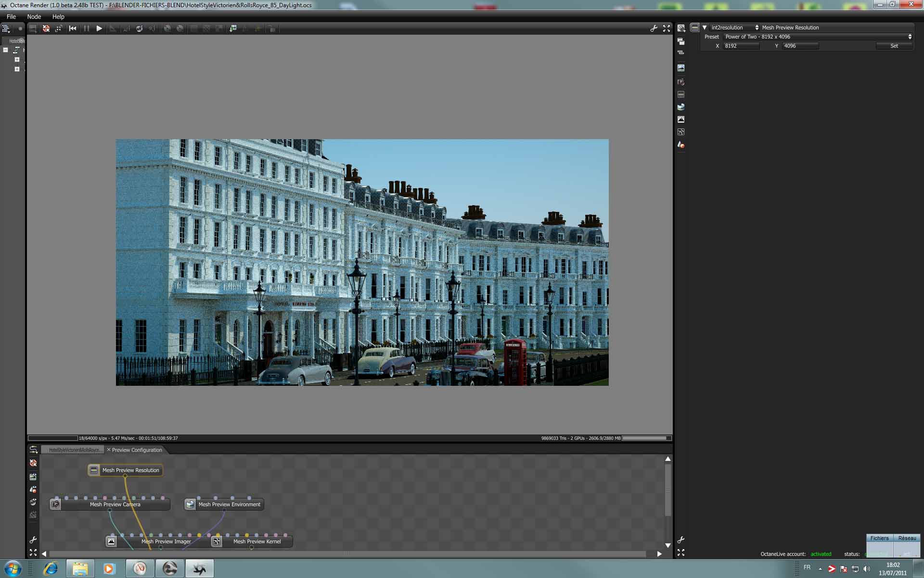Click the materials icon in inspector sidebar
This screenshot has width=924, height=578.
[x=681, y=144]
